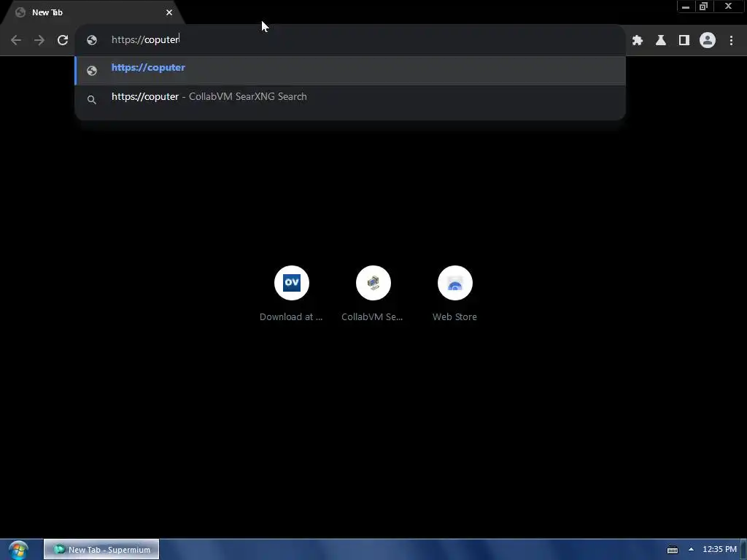
Task: Go back using the back arrow
Action: click(16, 40)
